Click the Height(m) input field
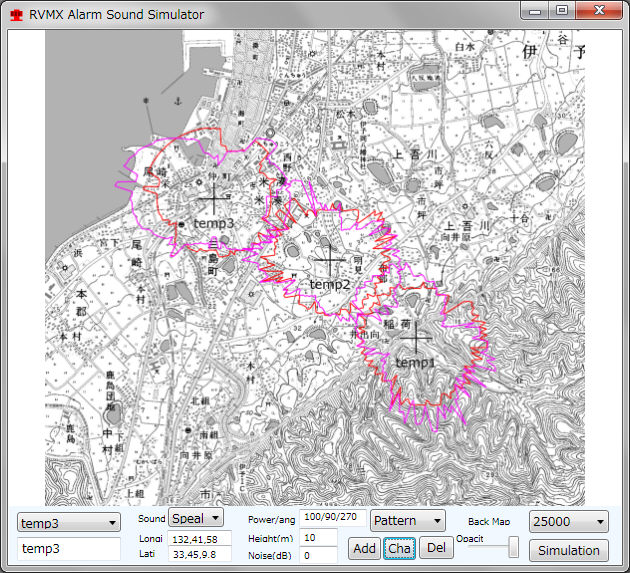 coord(318,537)
